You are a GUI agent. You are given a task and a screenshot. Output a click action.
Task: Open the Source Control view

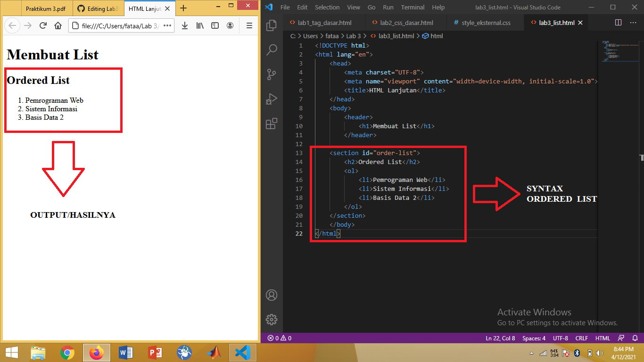[272, 74]
